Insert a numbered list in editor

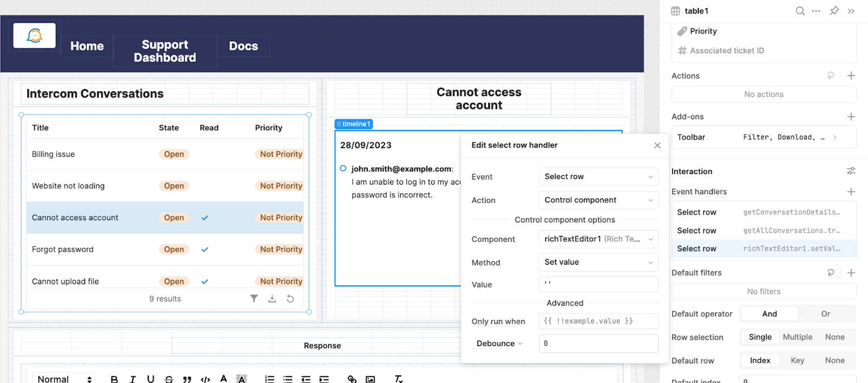point(270,379)
